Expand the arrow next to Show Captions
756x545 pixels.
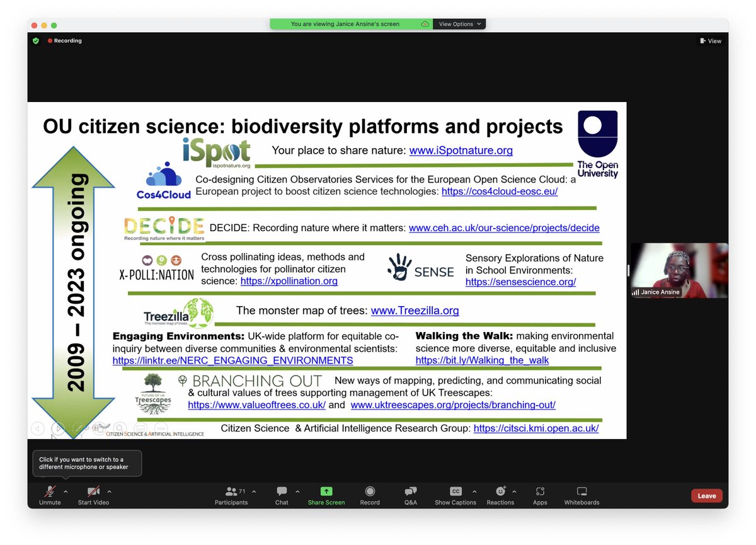tap(474, 491)
